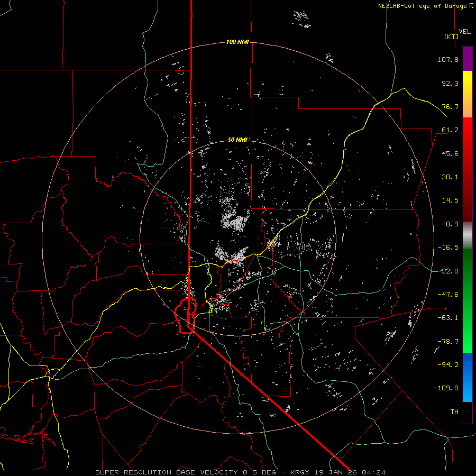476x476 pixels.
Task: Click the -32.0 scale value
Action: tap(448, 271)
